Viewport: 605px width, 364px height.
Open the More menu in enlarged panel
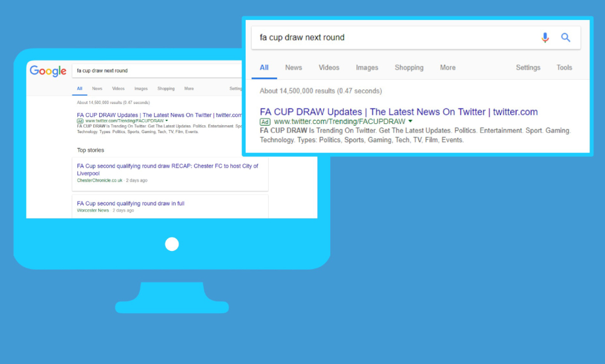(448, 68)
